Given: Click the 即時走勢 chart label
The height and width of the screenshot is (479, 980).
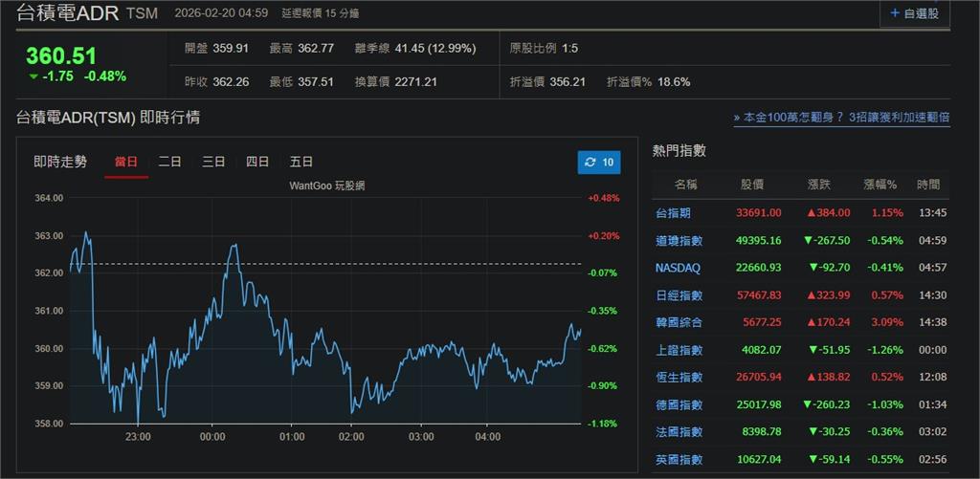Looking at the screenshot, I should point(60,162).
